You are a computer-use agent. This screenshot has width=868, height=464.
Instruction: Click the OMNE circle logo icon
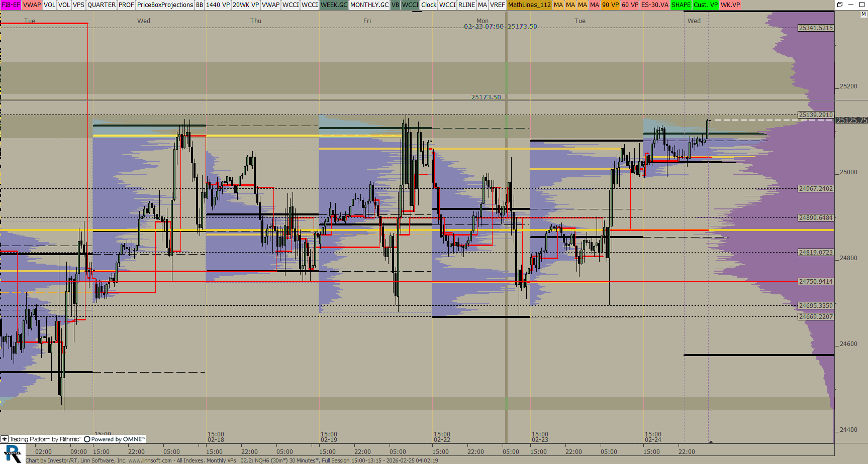(87, 439)
